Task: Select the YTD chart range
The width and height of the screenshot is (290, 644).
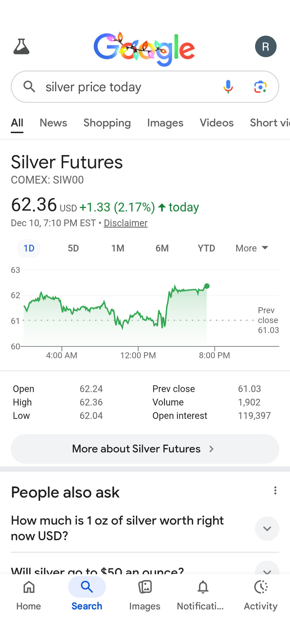Action: pos(206,248)
